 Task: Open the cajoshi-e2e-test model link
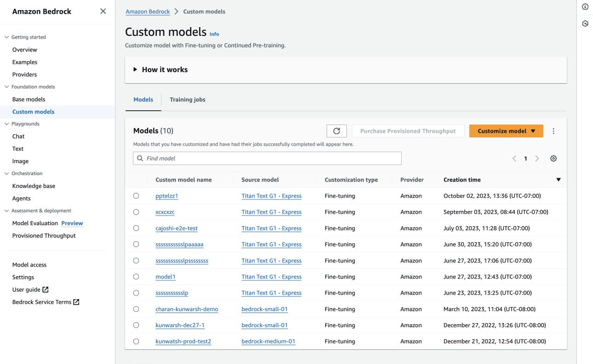(177, 228)
